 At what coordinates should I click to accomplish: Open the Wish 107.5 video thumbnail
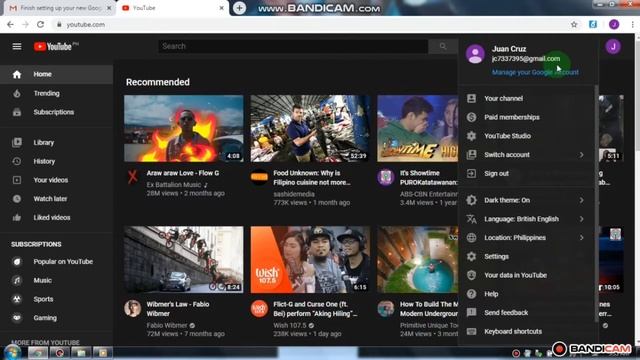(310, 260)
